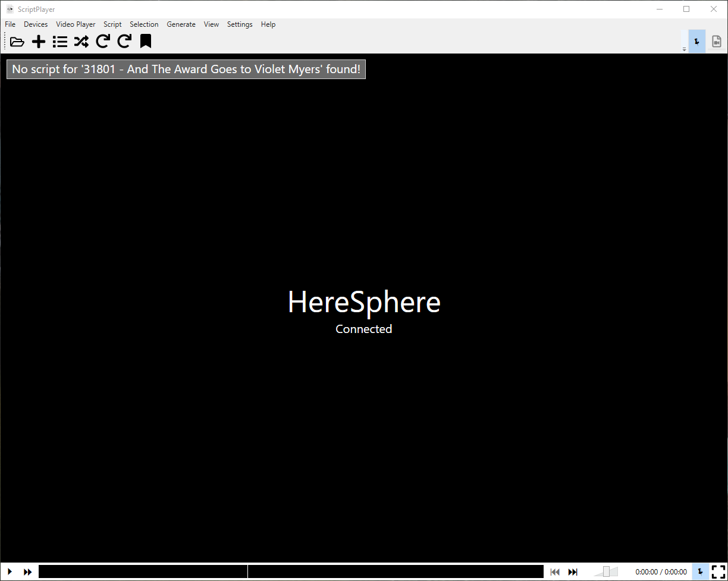Image resolution: width=728 pixels, height=581 pixels.
Task: Start playback with the play button
Action: tap(10, 571)
